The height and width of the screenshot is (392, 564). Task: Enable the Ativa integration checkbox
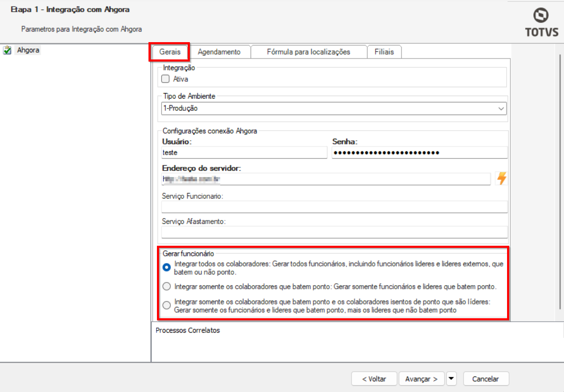click(x=165, y=79)
